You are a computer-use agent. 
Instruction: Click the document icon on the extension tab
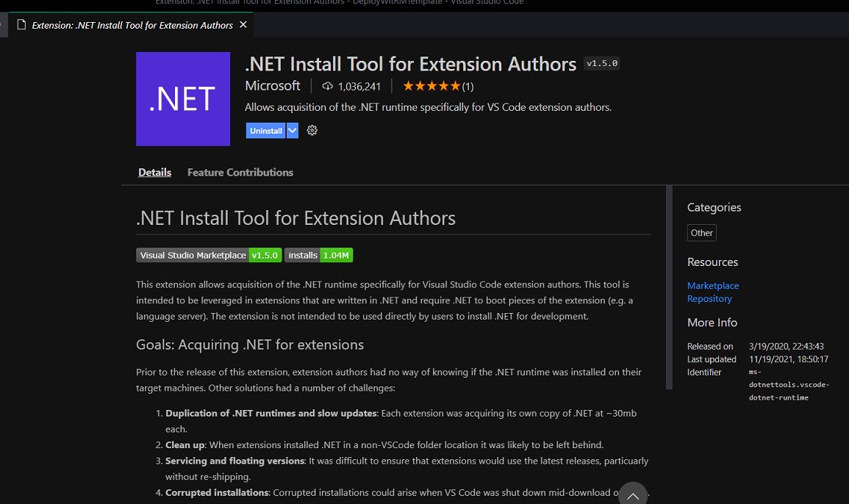[x=21, y=24]
